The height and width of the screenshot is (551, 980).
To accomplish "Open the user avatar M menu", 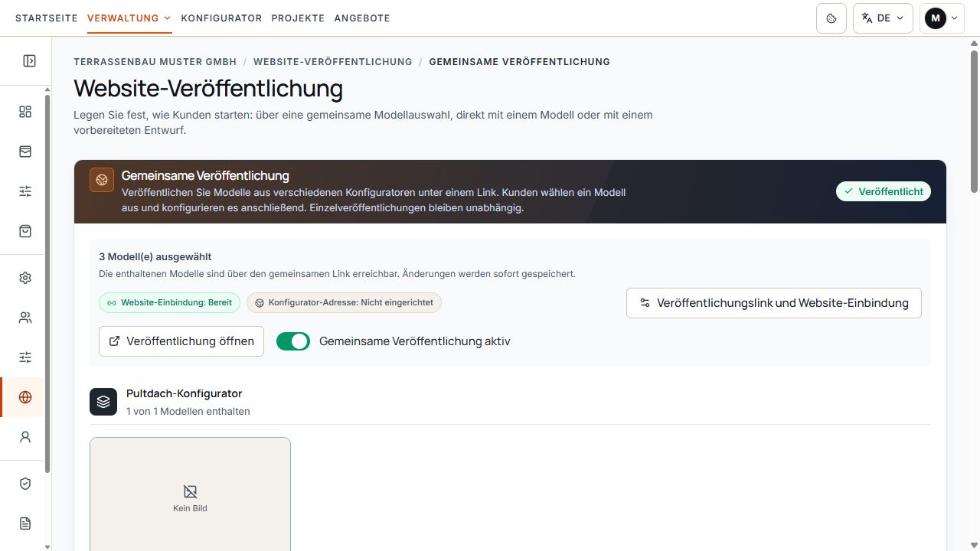I will [942, 18].
